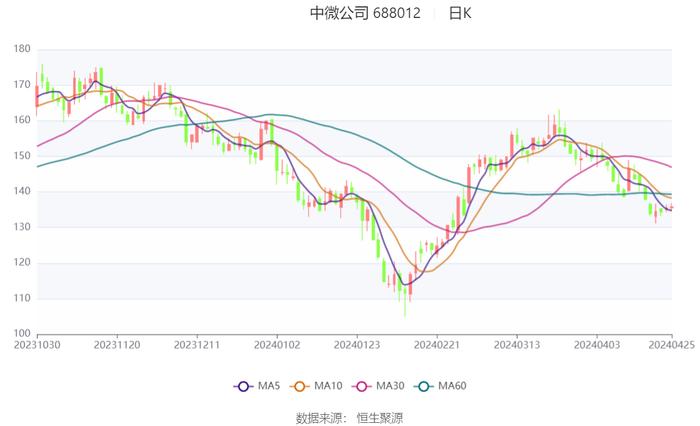This screenshot has height=426, width=700.
Task: Toggle the MA60 legend circle icon
Action: 424,386
